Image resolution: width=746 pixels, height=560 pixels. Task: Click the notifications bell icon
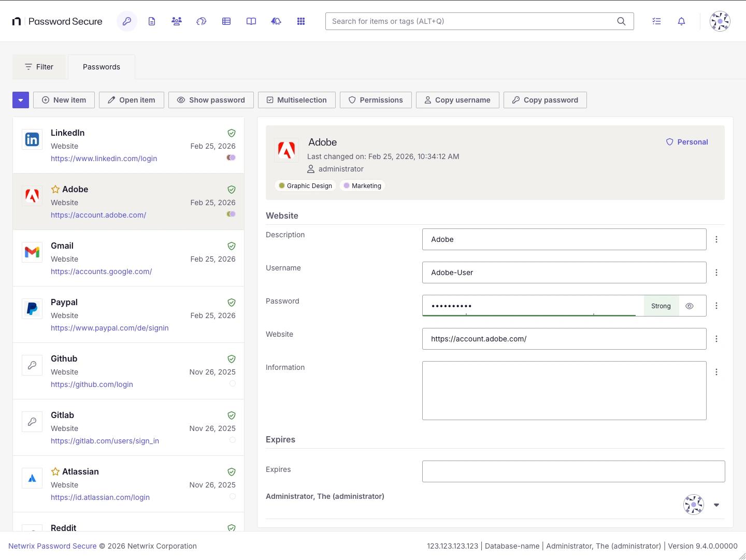[681, 21]
